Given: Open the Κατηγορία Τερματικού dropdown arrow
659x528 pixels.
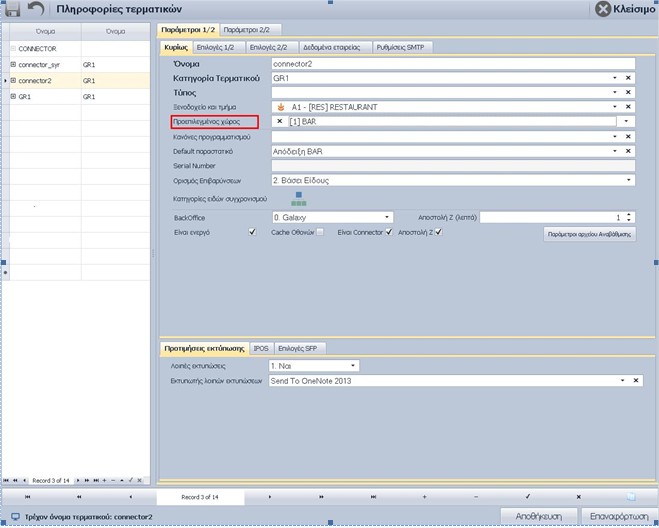Looking at the screenshot, I should [614, 78].
